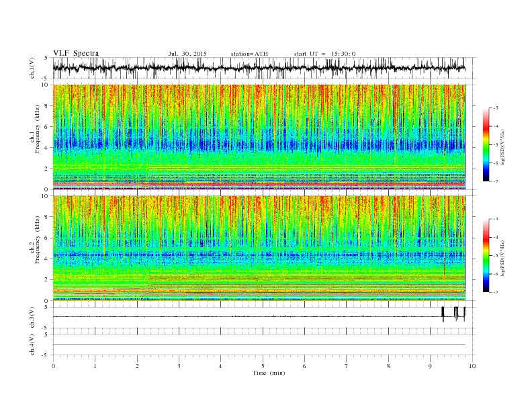Click the "7" tick on the time axis
The height and width of the screenshot is (411, 532).
347,366
